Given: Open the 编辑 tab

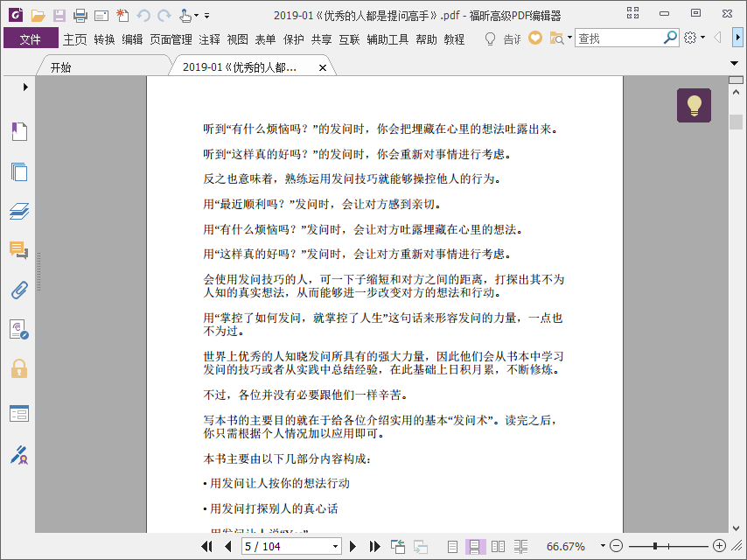Looking at the screenshot, I should (132, 39).
